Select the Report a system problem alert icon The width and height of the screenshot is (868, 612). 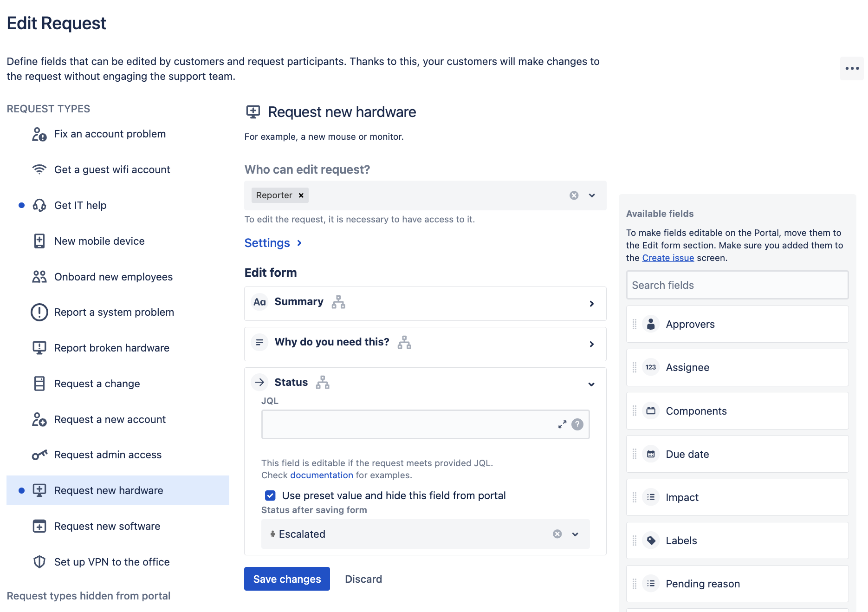point(39,312)
